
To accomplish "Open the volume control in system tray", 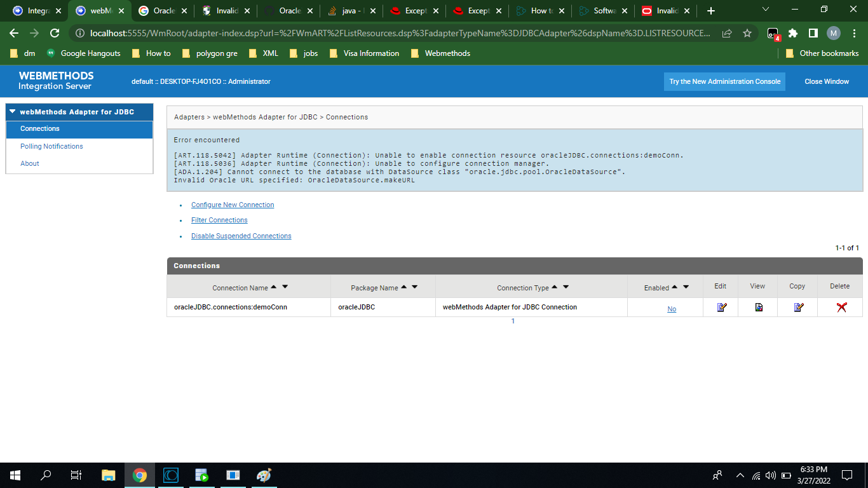I will coord(771,475).
